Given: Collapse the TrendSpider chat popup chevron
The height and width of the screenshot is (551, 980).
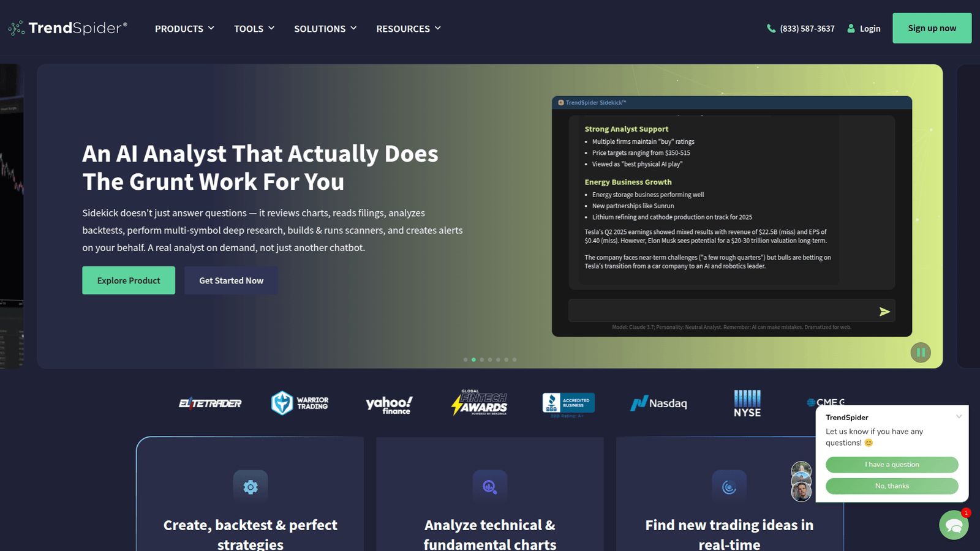Looking at the screenshot, I should point(959,416).
